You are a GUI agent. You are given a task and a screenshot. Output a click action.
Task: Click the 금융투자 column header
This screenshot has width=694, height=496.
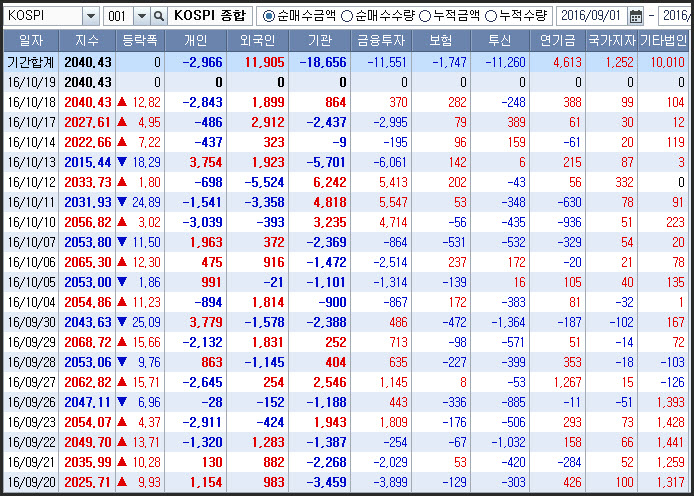381,41
